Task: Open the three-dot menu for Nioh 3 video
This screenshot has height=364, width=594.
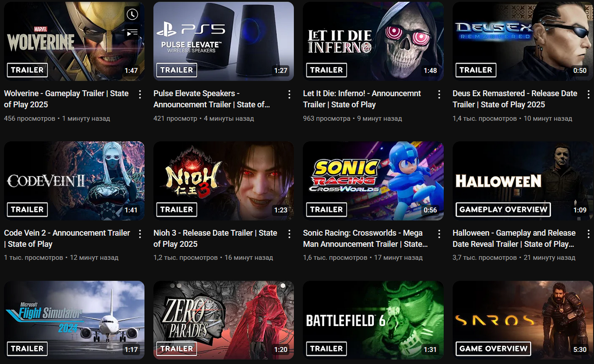Action: (x=289, y=234)
